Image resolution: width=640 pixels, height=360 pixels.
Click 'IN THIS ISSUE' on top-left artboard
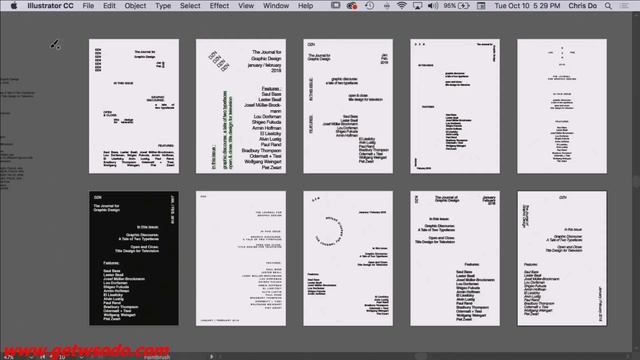coord(123,83)
